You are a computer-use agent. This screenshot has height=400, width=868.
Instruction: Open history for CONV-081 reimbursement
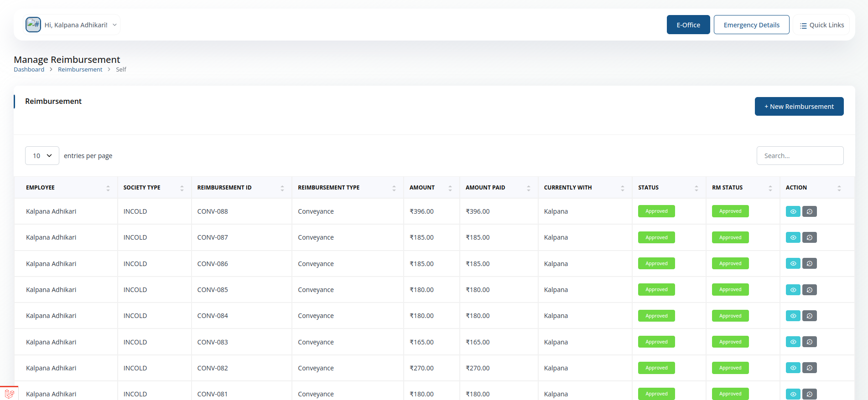[x=809, y=394]
